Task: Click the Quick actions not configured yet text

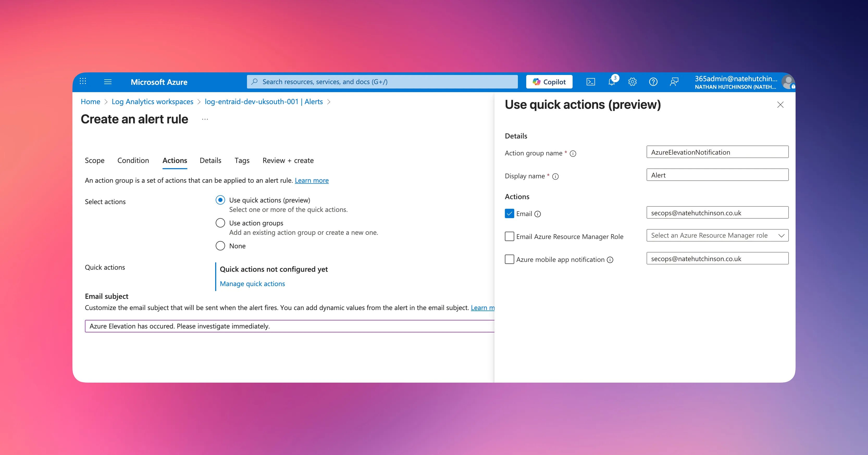Action: (274, 269)
